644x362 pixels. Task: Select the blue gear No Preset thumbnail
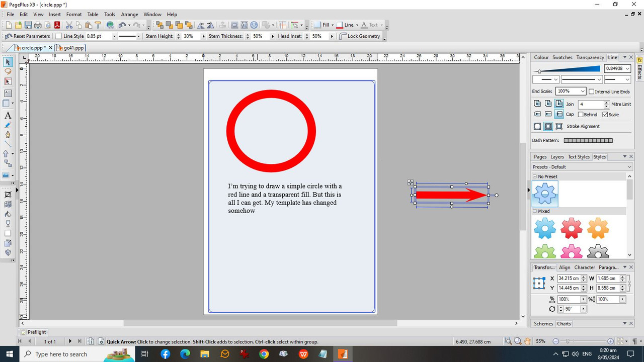point(545,194)
